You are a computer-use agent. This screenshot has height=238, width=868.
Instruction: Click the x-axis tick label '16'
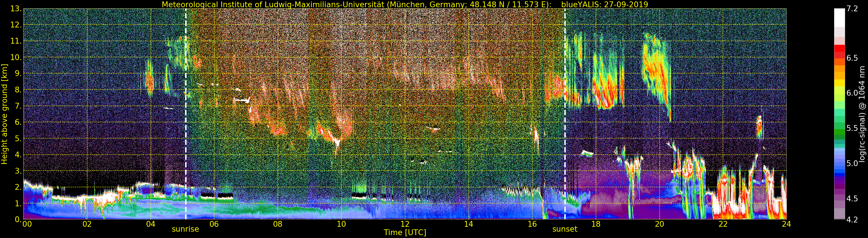(x=532, y=224)
